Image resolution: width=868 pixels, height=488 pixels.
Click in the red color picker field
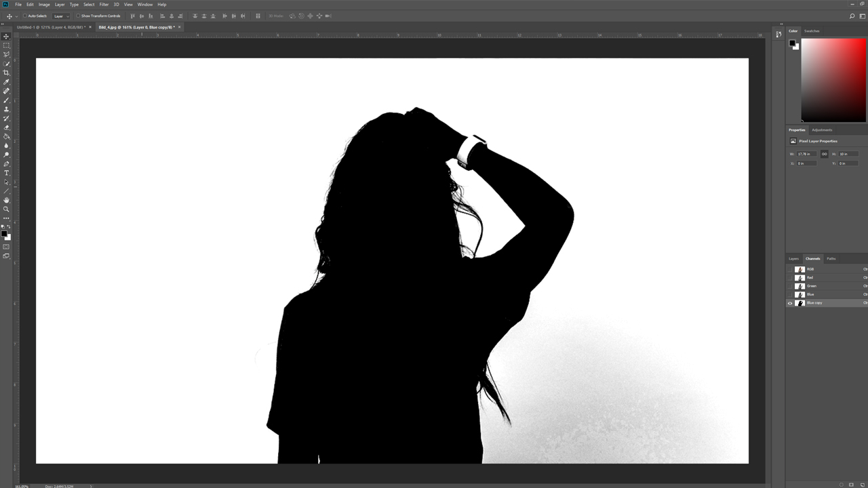pyautogui.click(x=833, y=80)
